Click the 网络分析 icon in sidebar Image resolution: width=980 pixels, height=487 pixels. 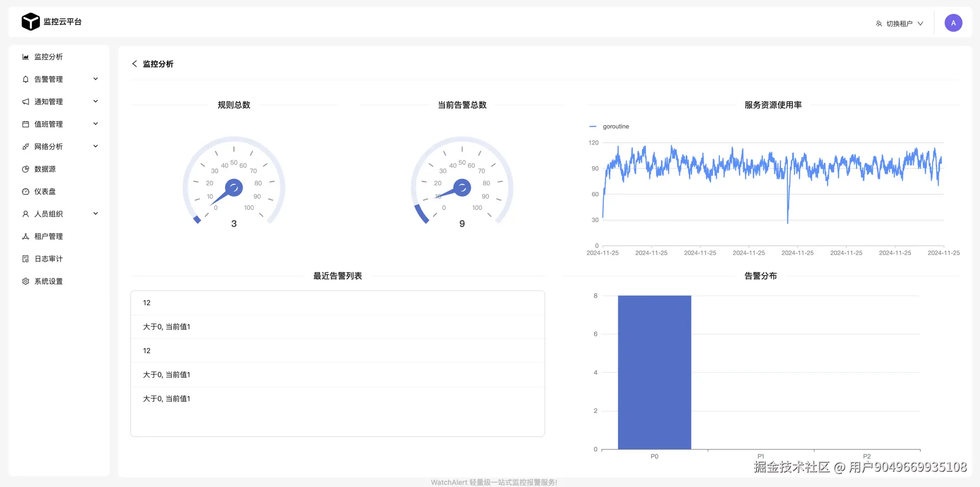pyautogui.click(x=26, y=147)
